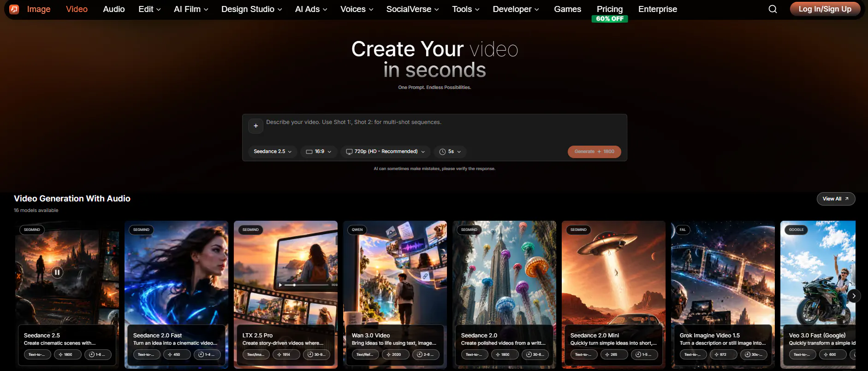The width and height of the screenshot is (868, 371).
Task: Go to the Image tab
Action: pos(39,9)
